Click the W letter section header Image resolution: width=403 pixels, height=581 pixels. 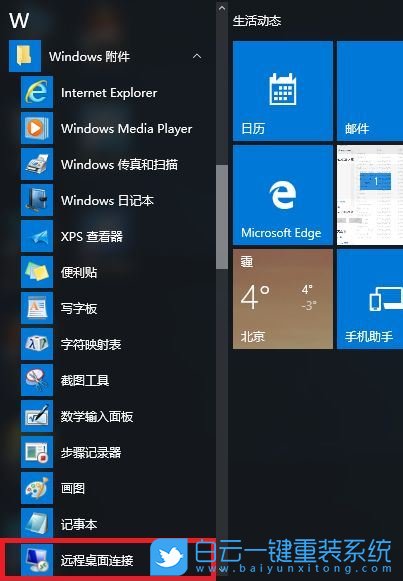19,20
